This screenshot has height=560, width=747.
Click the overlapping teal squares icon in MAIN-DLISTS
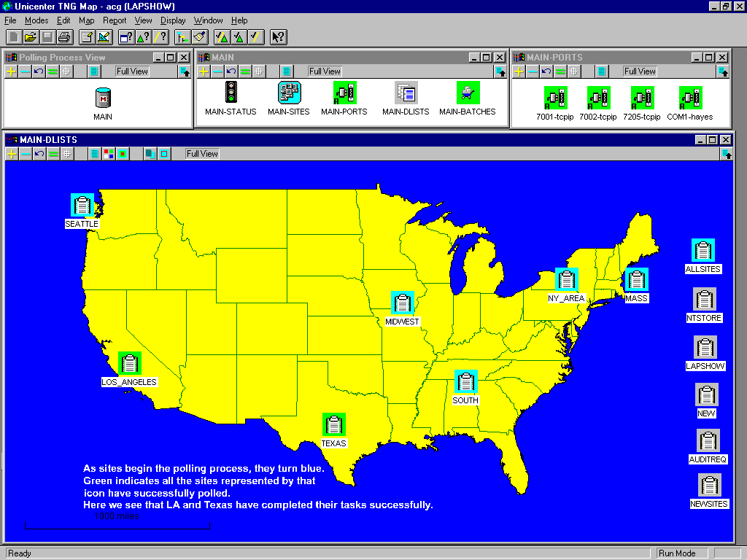tap(150, 154)
